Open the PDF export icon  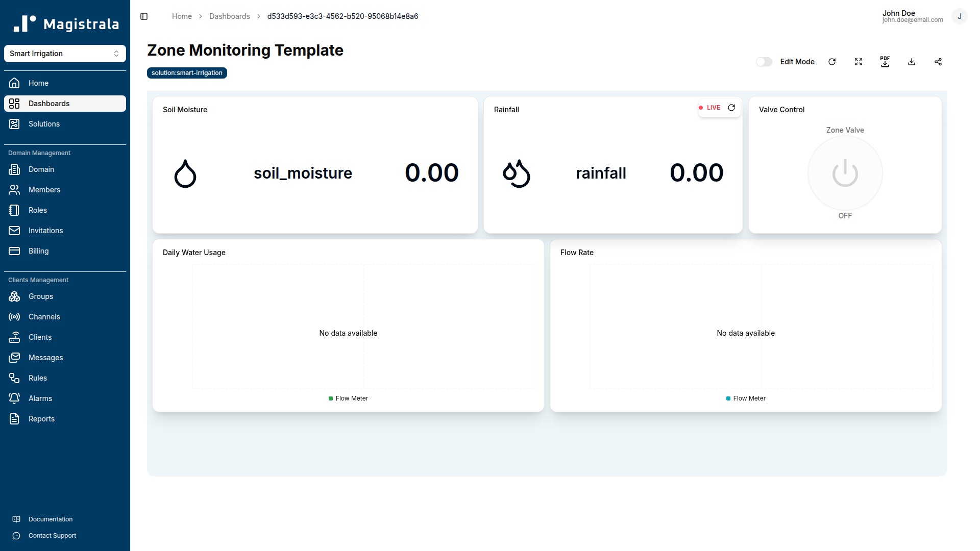point(885,62)
